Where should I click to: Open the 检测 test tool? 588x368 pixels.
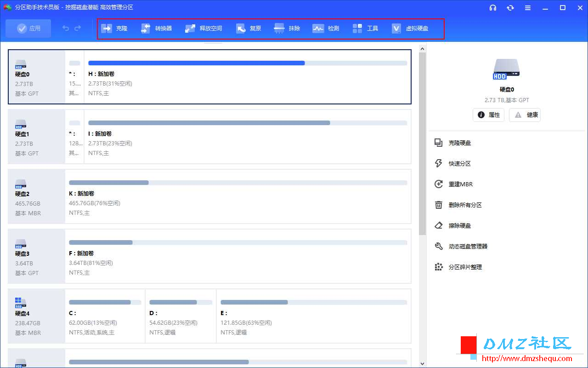[326, 29]
